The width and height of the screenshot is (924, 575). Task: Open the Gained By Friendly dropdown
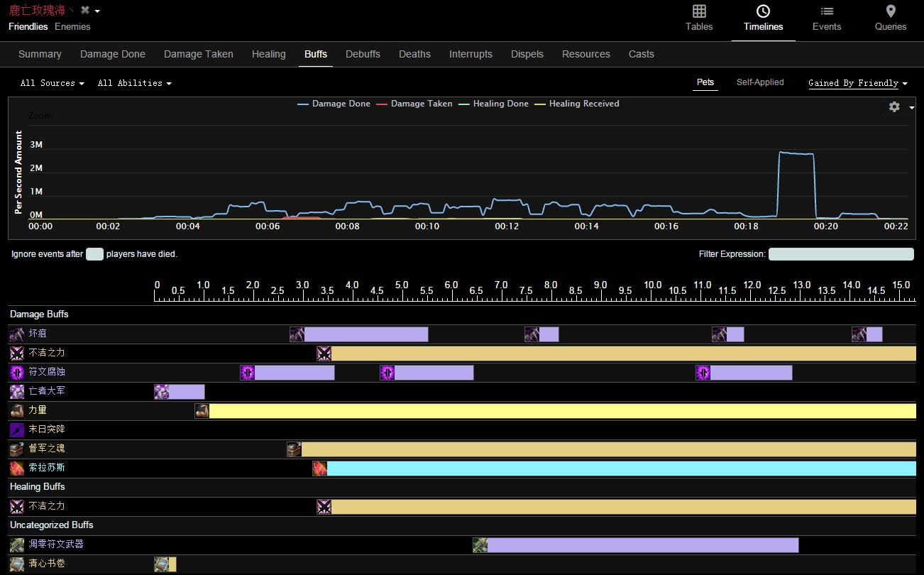(857, 83)
